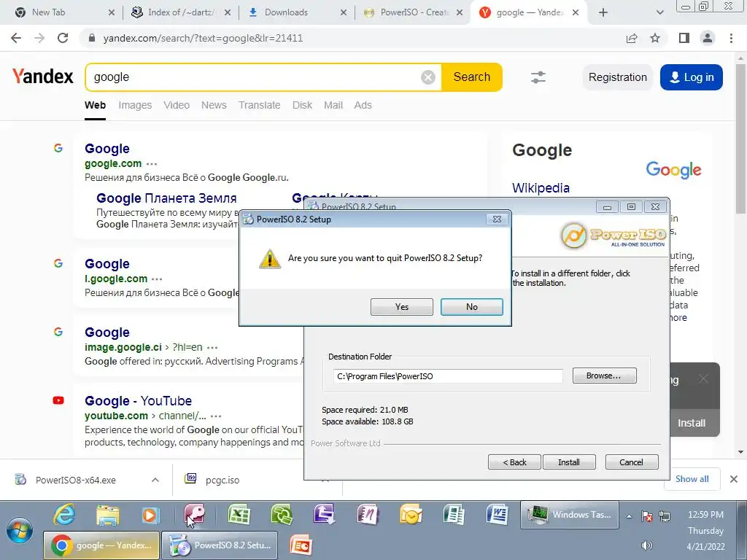The height and width of the screenshot is (560, 747).
Task: Open the Google - YouTube result
Action: (x=138, y=401)
